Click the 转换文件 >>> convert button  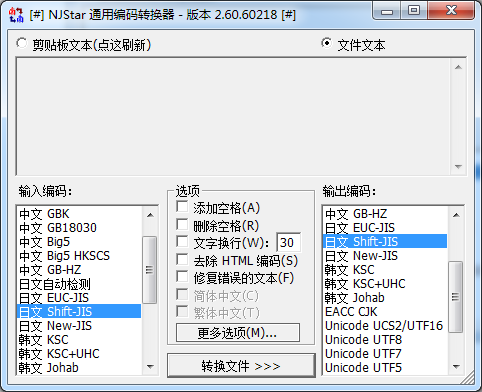click(241, 366)
